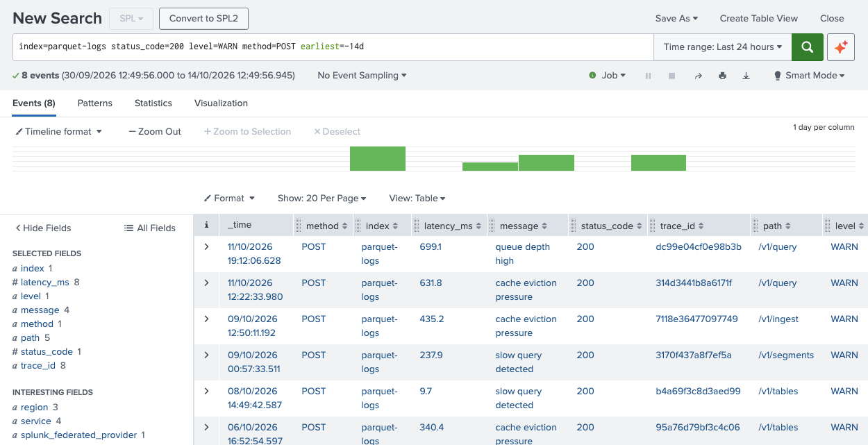The image size is (868, 445).
Task: Click Create Table View
Action: [x=759, y=19]
